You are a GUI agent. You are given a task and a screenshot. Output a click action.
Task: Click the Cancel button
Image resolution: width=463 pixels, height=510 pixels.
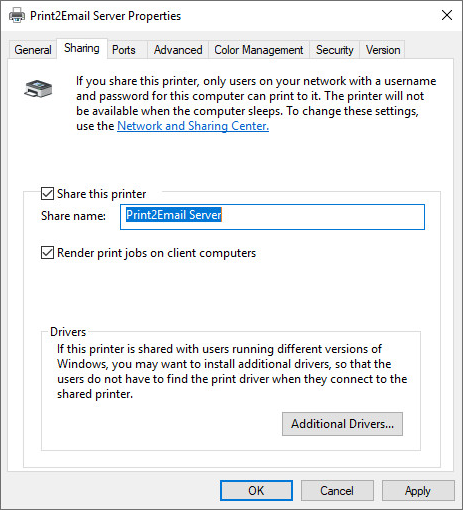(337, 491)
